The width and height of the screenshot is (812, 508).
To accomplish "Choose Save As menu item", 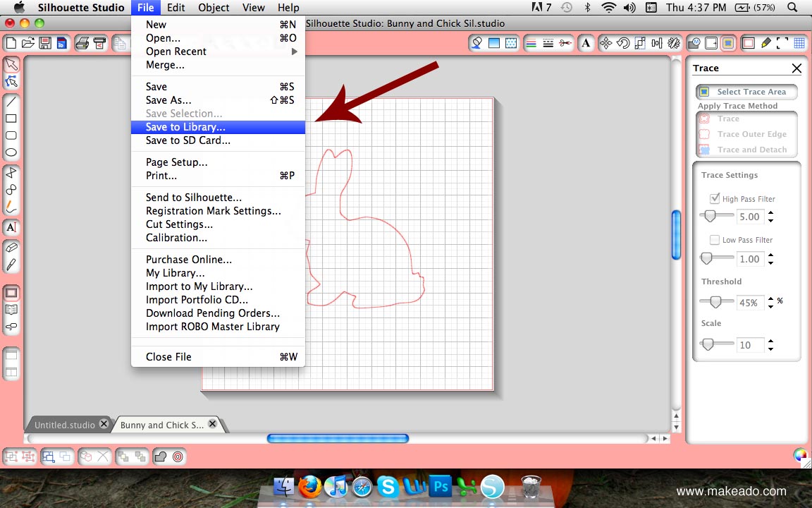I will (x=218, y=100).
